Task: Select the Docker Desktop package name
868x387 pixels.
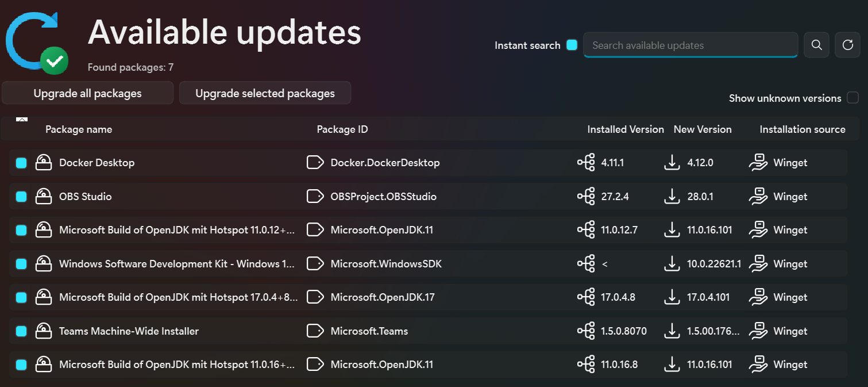Action: tap(97, 163)
